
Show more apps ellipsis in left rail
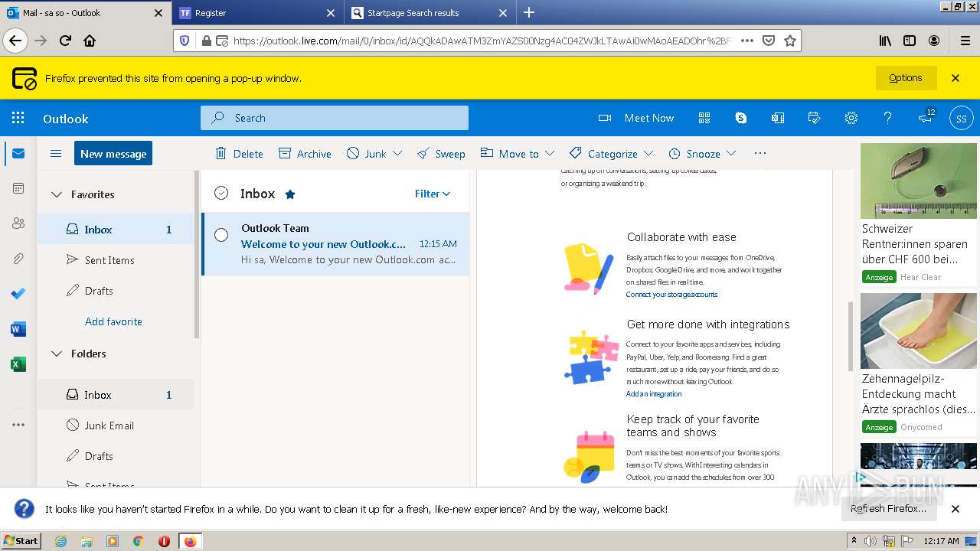pyautogui.click(x=18, y=424)
